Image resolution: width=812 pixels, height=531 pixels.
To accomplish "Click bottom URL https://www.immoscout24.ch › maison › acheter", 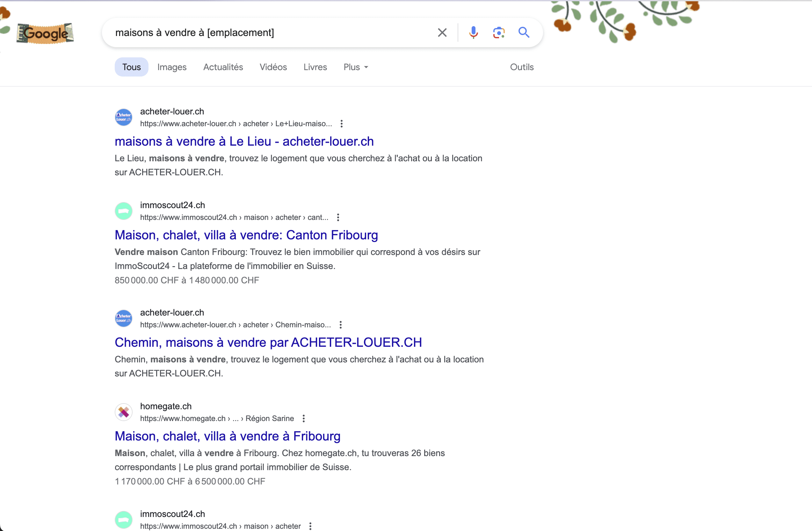I will pos(221,526).
